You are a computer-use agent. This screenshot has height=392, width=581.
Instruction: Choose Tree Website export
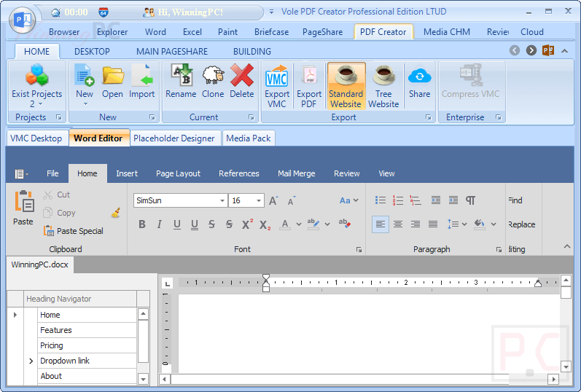point(383,86)
